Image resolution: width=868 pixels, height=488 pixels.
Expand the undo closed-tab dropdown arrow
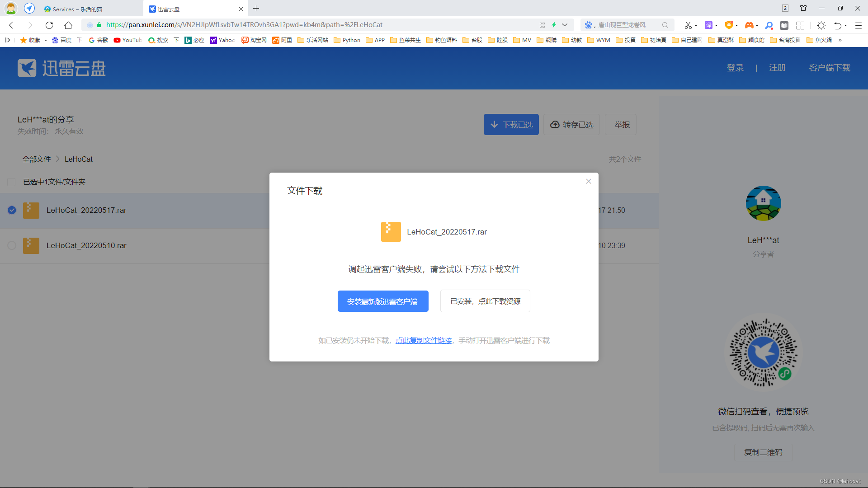pyautogui.click(x=845, y=26)
